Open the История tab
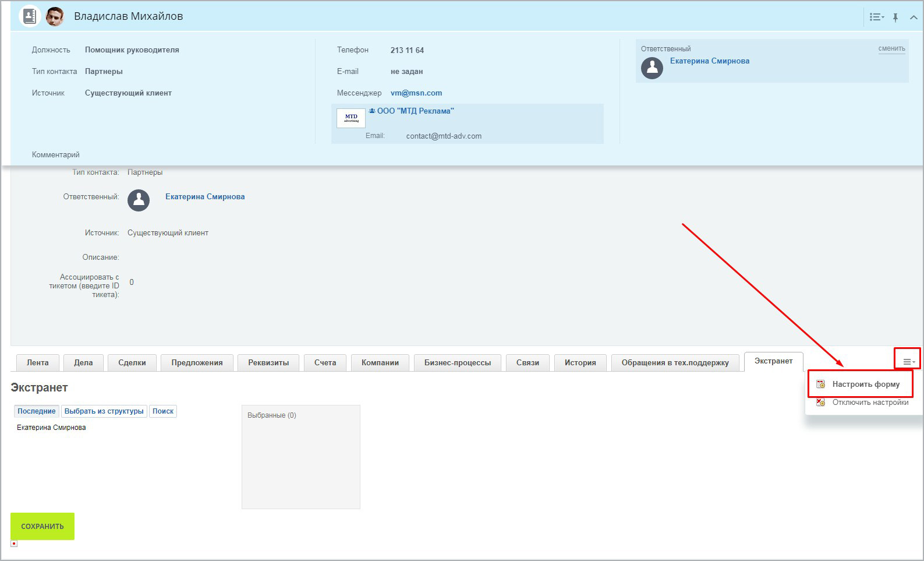 (x=580, y=362)
